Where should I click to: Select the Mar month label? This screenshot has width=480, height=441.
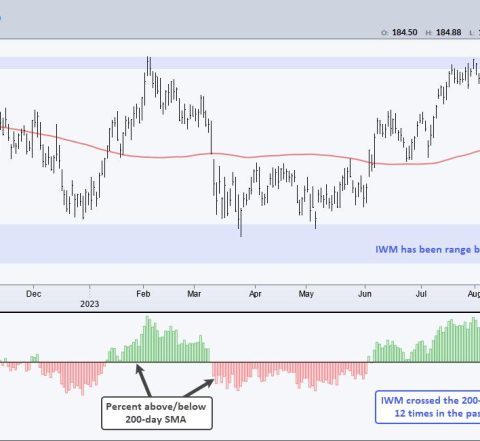[194, 294]
